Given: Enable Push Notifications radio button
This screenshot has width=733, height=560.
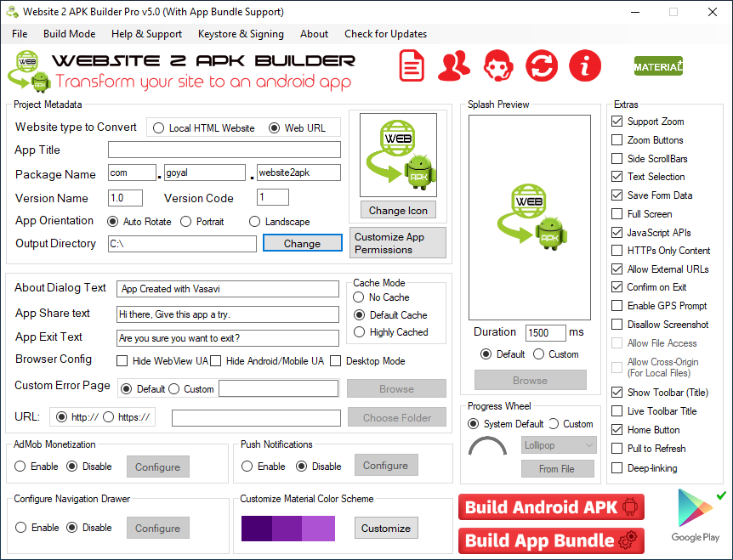Looking at the screenshot, I should pyautogui.click(x=247, y=467).
